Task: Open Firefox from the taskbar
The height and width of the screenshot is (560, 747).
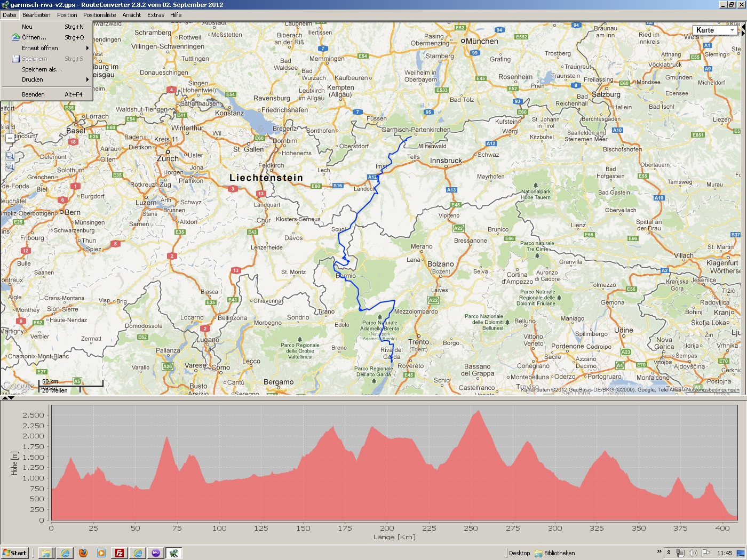Action: [x=83, y=553]
